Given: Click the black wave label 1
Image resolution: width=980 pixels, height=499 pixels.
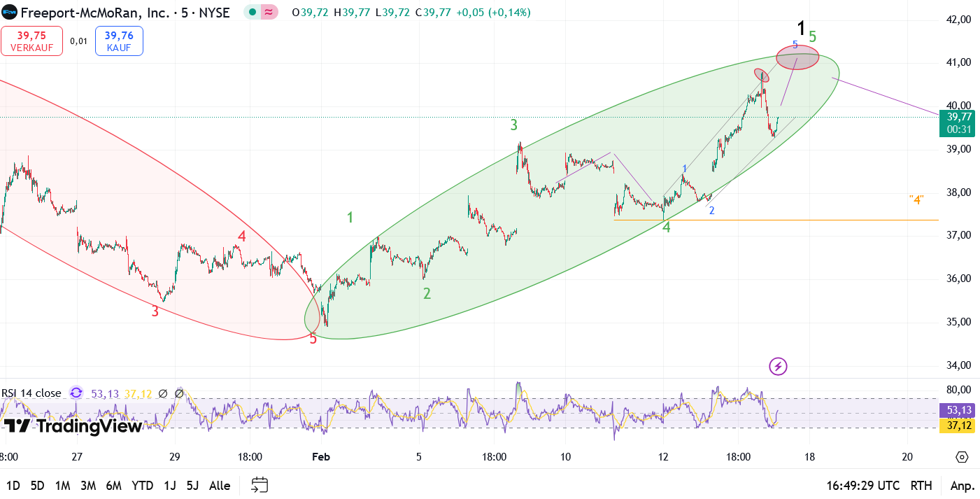Looking at the screenshot, I should coord(801,29).
